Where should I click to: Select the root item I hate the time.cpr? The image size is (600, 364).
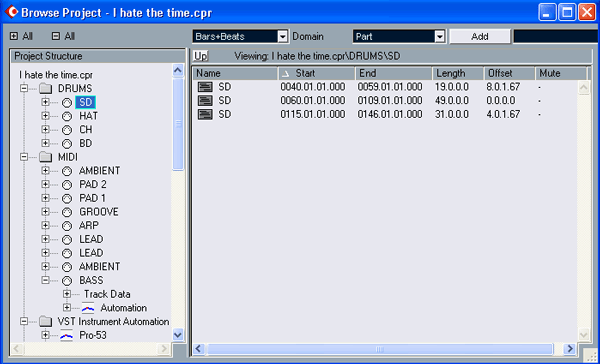point(56,75)
